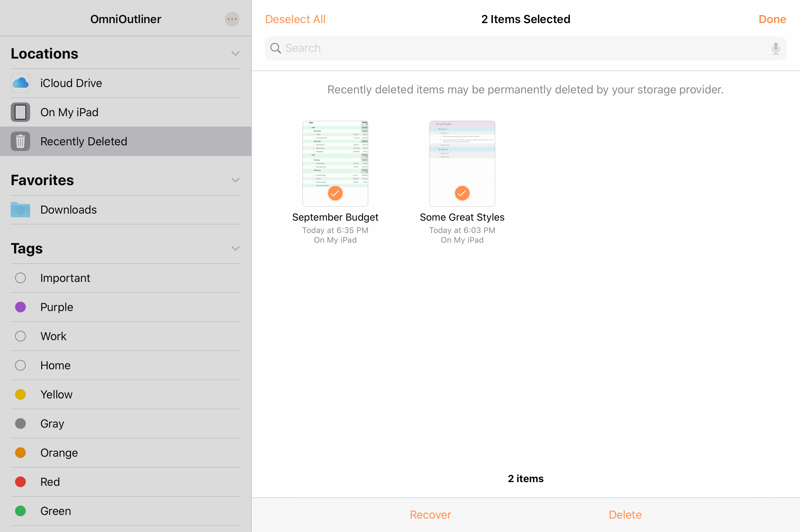Click the Delete menu option
The width and height of the screenshot is (800, 532).
point(625,514)
